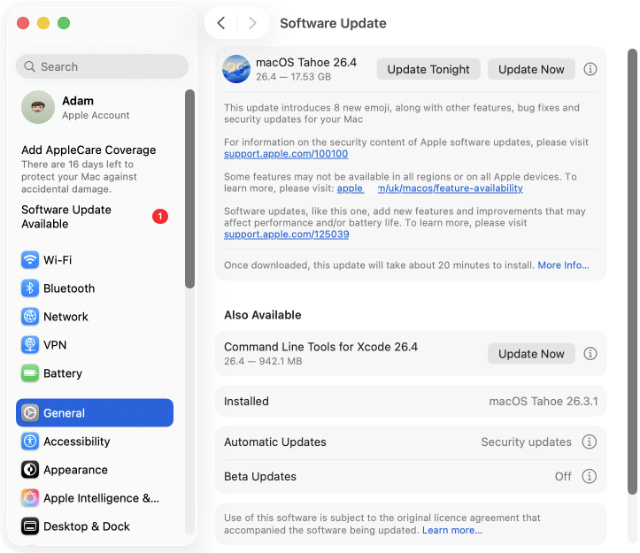
Task: Open Automatic Updates info settings
Action: coord(589,442)
